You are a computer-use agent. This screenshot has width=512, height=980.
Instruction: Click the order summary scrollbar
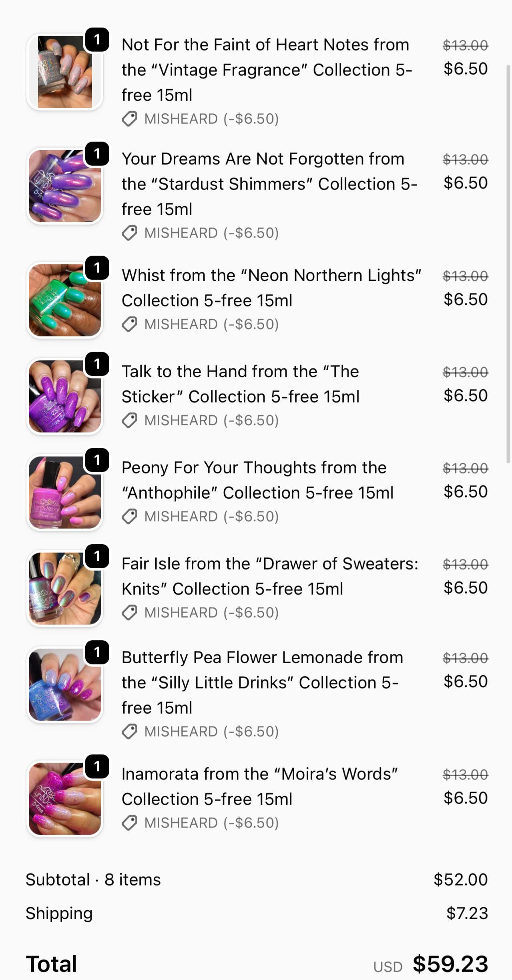click(508, 264)
